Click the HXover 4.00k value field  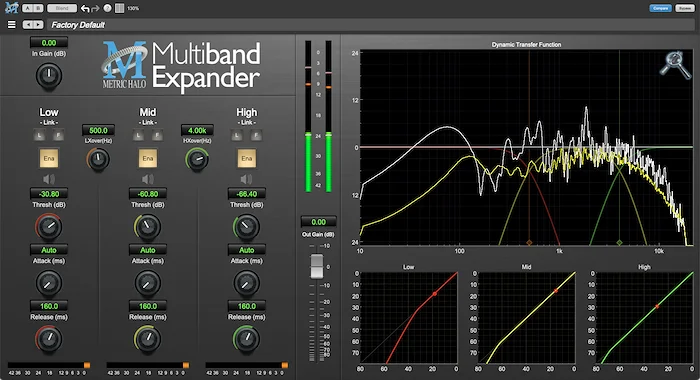coord(197,130)
